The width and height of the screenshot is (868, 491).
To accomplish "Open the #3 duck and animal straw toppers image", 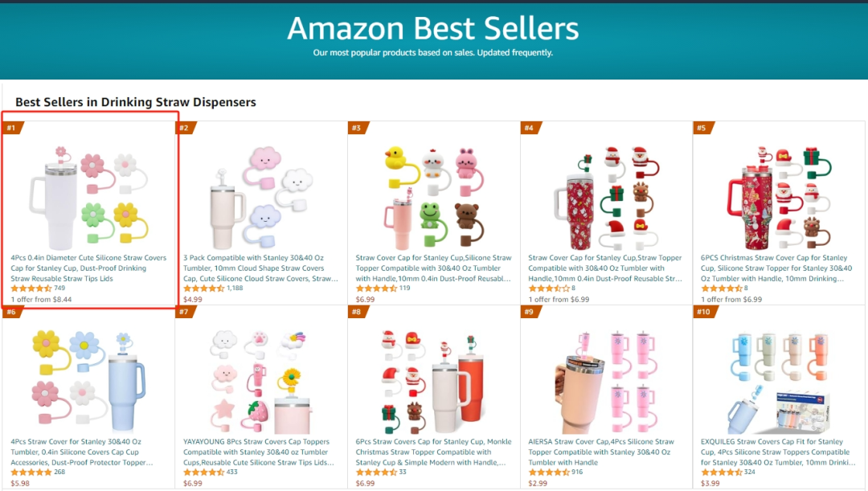I will pyautogui.click(x=433, y=197).
